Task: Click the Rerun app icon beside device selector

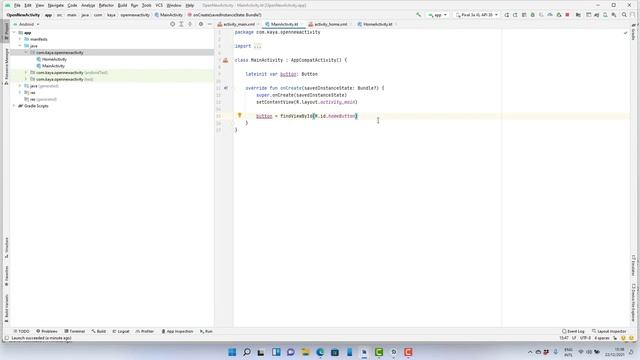Action: tap(507, 15)
